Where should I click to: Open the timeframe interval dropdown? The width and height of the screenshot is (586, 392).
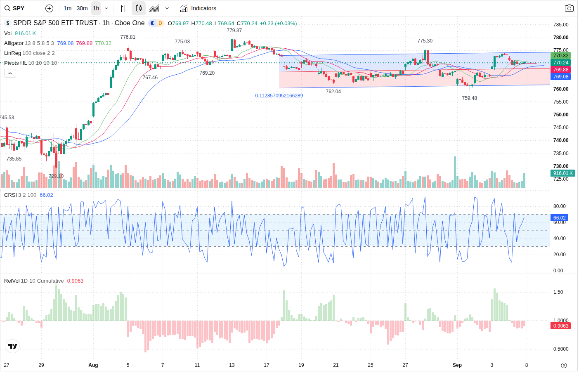click(106, 8)
